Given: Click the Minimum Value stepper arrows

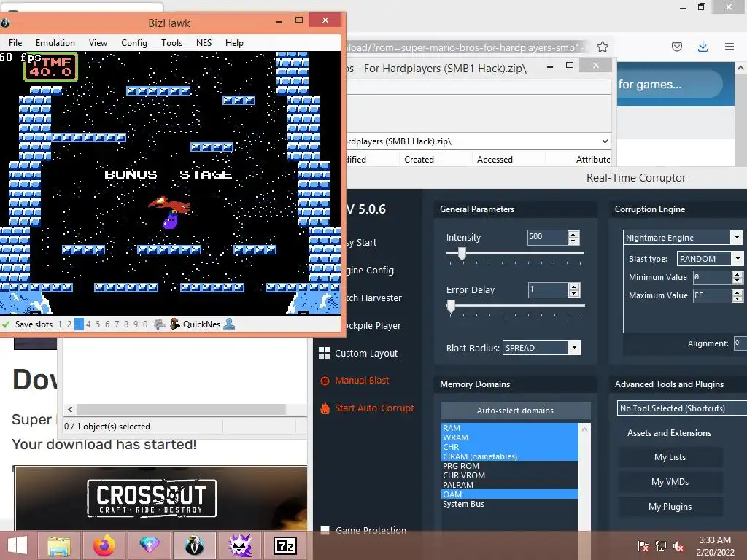Looking at the screenshot, I should [x=737, y=277].
